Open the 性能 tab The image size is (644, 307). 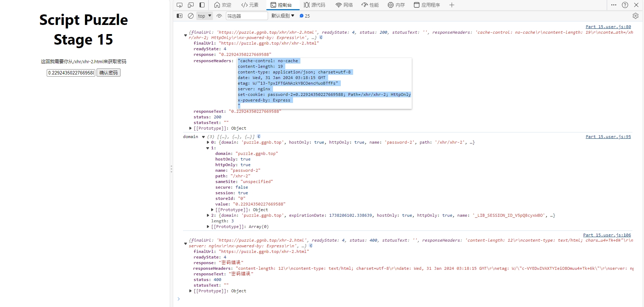pos(370,5)
